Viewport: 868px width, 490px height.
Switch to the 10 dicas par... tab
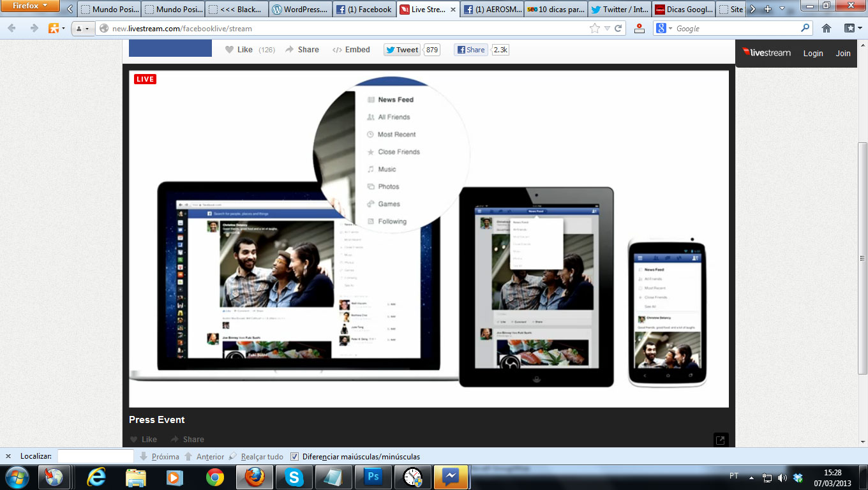click(555, 10)
